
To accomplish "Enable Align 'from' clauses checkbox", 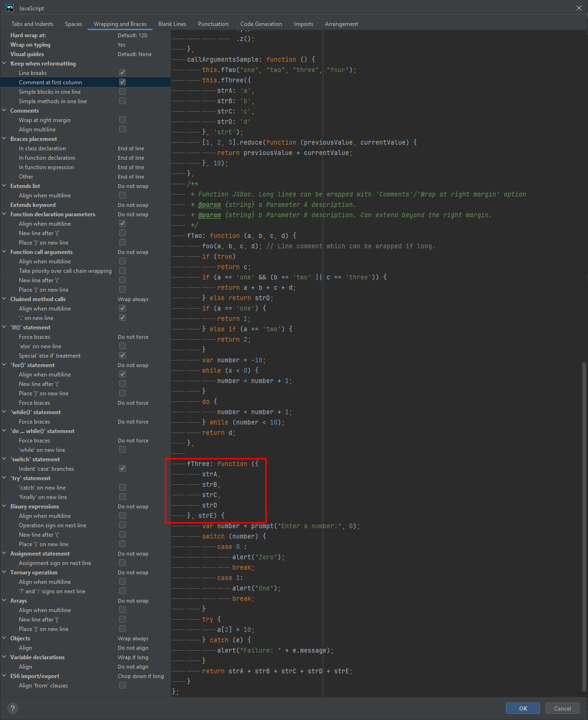I will click(x=122, y=685).
